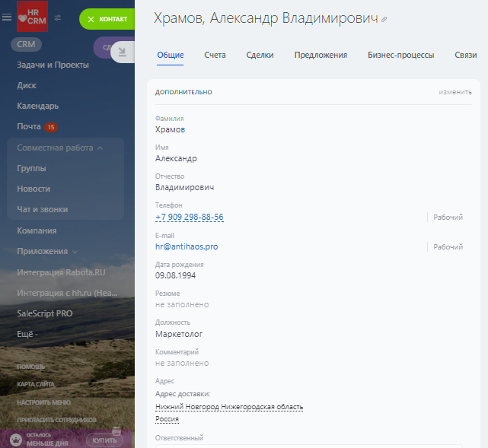
Task: Click the crown icon in license banner
Action: point(16,440)
